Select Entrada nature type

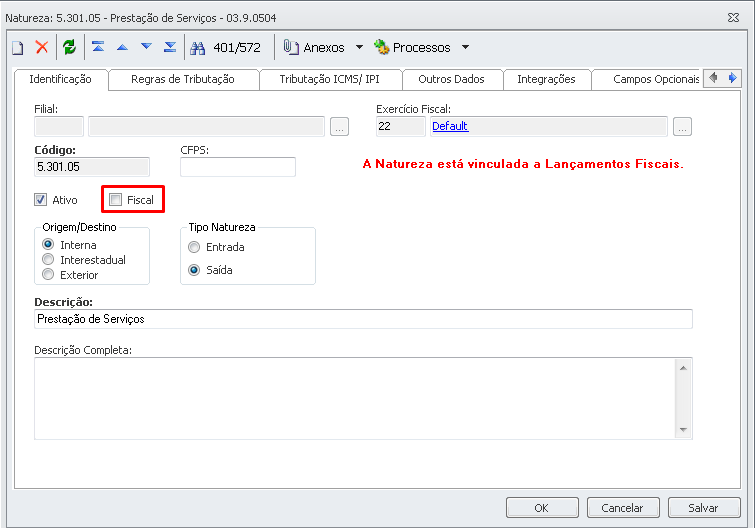pyautogui.click(x=194, y=247)
